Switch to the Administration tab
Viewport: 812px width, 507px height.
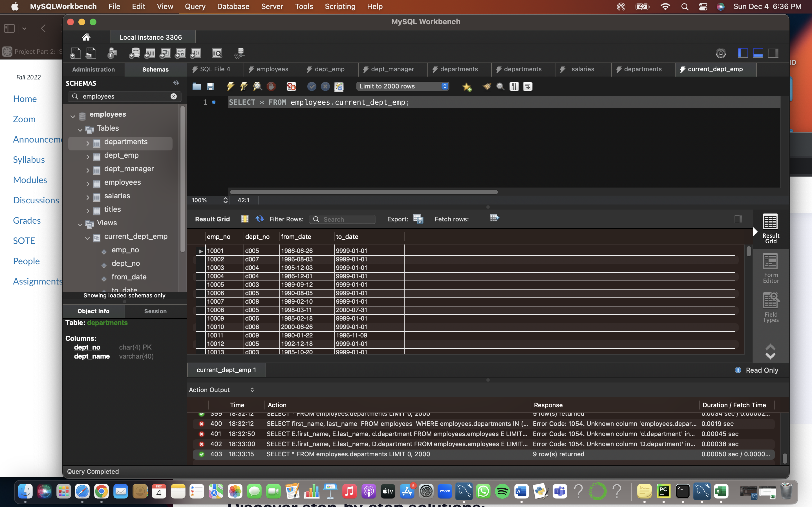coord(93,69)
